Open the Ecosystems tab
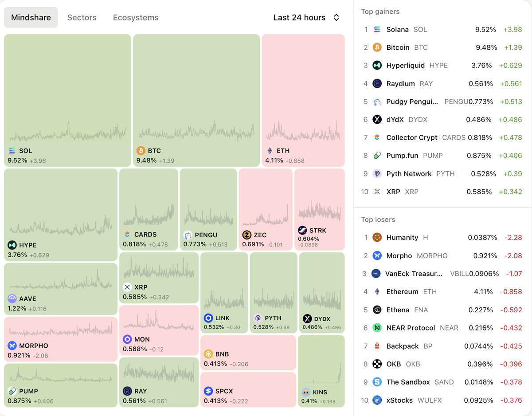This screenshot has height=416, width=532. [x=136, y=18]
